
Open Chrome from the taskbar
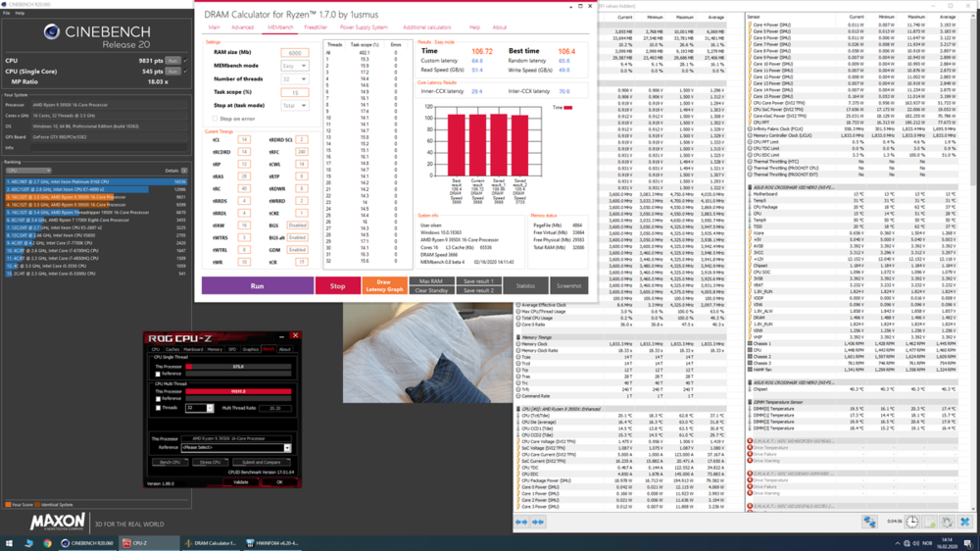(x=47, y=543)
